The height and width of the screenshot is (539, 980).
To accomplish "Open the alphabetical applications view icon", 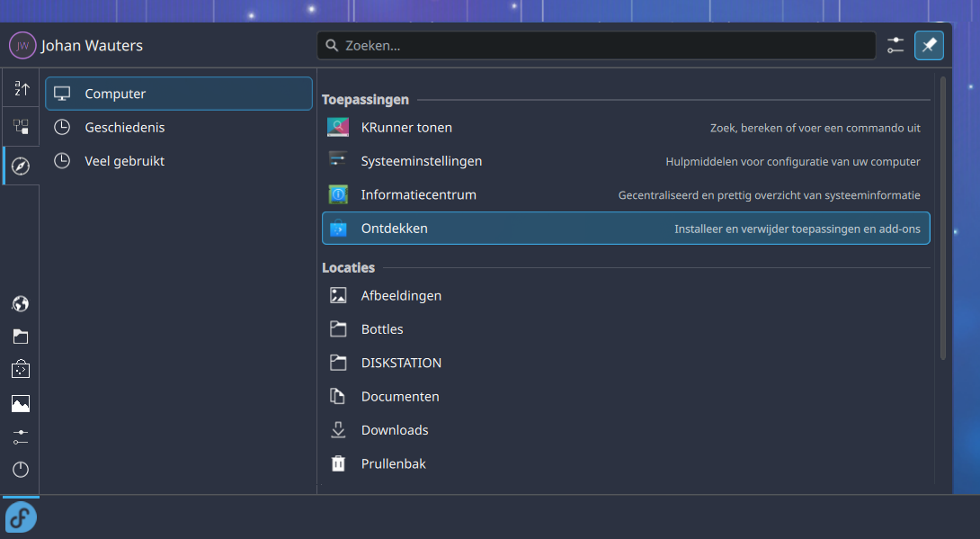I will tap(21, 88).
